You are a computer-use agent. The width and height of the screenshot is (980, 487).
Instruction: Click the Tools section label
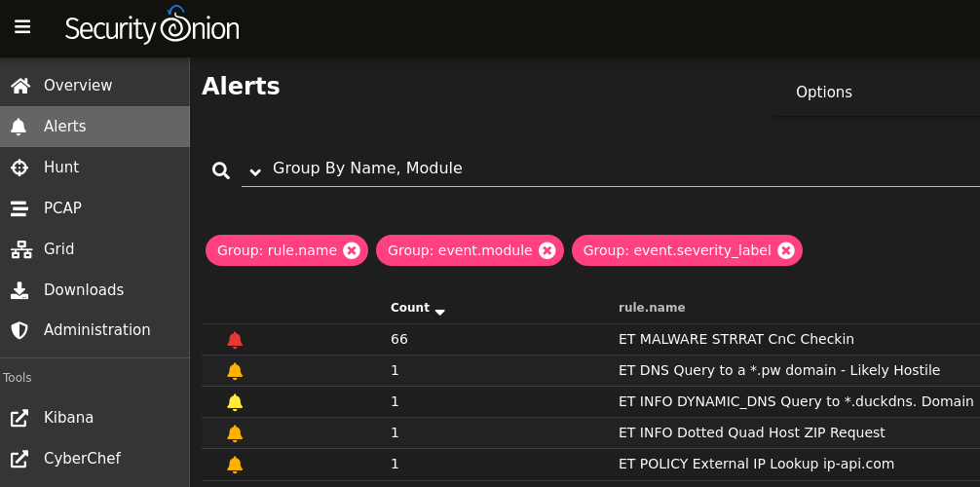pos(18,378)
